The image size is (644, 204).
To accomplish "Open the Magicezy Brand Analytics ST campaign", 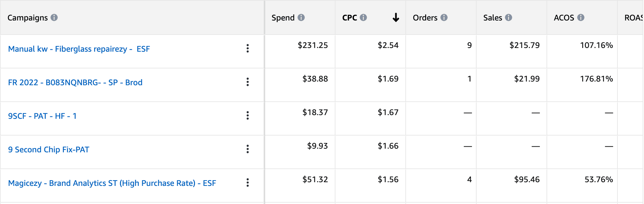I will [x=113, y=183].
